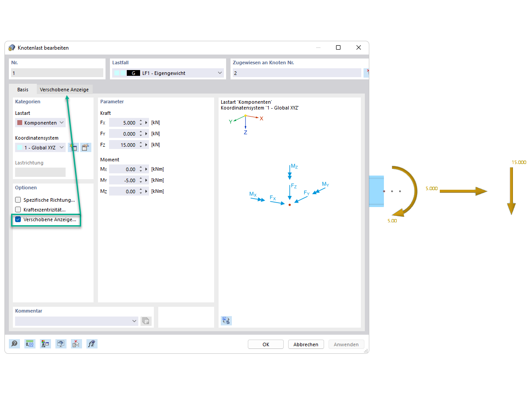Open the Lastart Komponenten dropdown
The image size is (532, 399).
click(x=40, y=123)
